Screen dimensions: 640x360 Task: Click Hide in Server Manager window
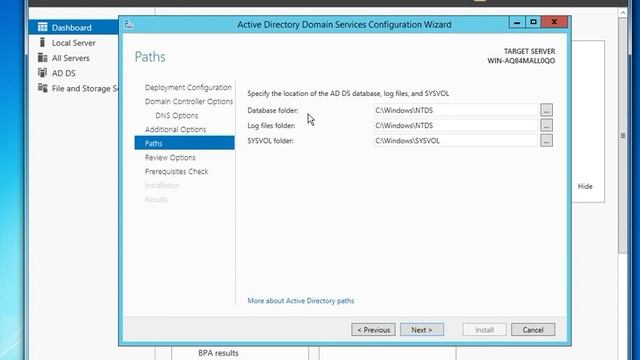coord(585,186)
